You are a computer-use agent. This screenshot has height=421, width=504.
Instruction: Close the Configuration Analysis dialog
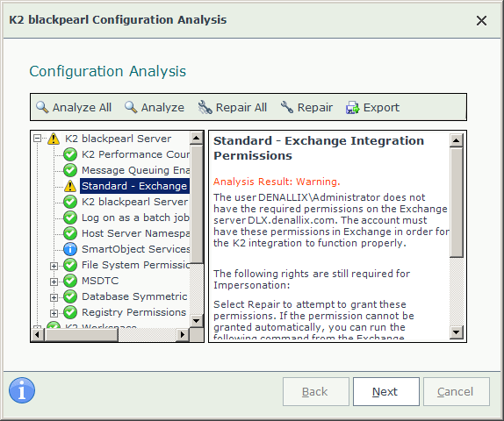click(481, 20)
